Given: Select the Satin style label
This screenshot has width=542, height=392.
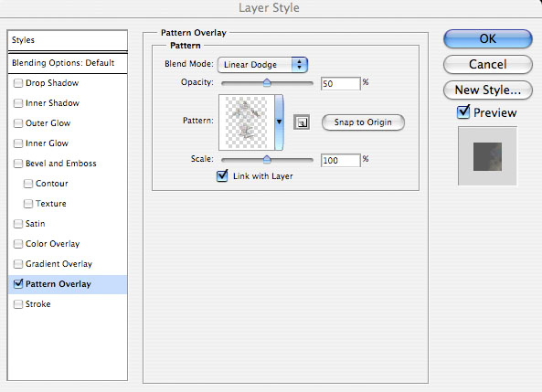Looking at the screenshot, I should click(x=36, y=224).
